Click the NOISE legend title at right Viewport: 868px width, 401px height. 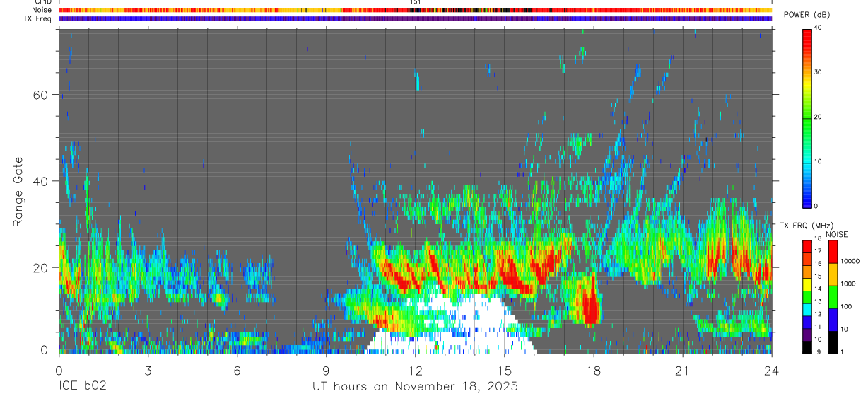(x=836, y=234)
